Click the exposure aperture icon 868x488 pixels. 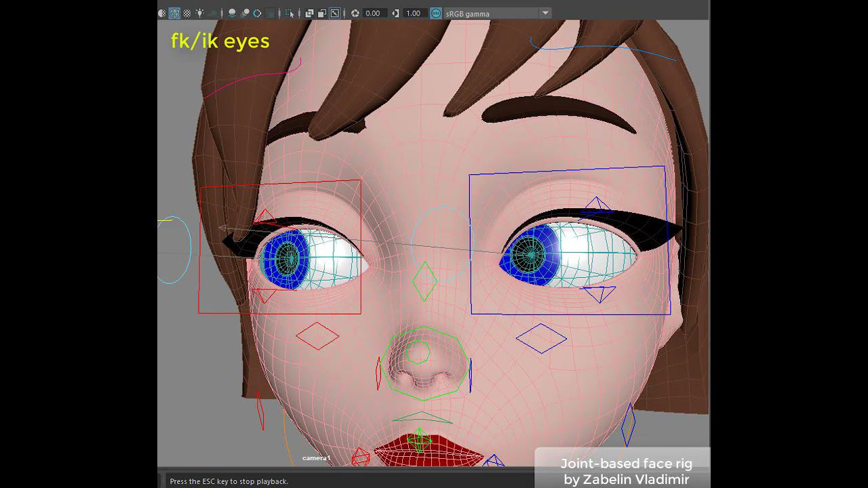(355, 13)
